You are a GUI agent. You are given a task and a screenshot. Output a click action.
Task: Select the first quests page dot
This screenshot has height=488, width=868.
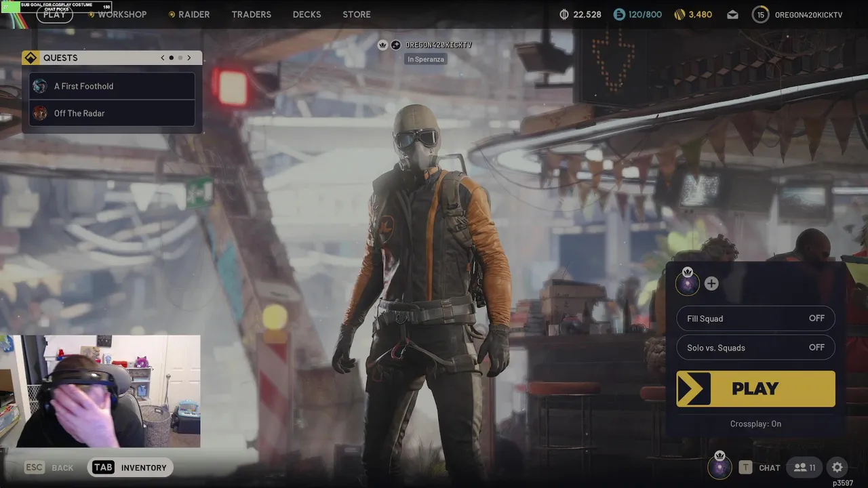point(172,58)
